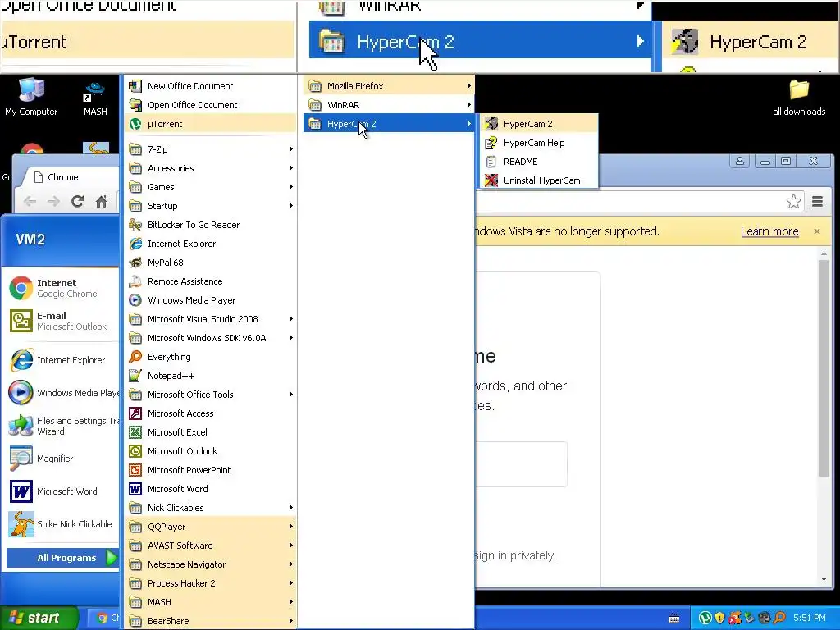Screen dimensions: 840x630
Task: Click Microsoft Outlook icon in programs list
Action: pyautogui.click(x=135, y=451)
